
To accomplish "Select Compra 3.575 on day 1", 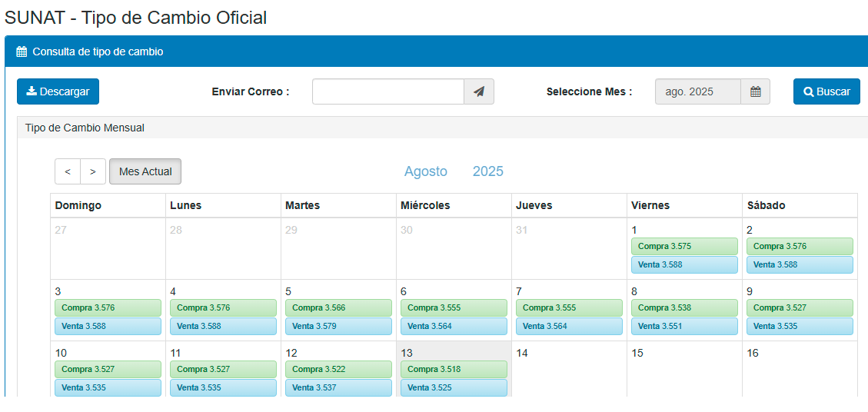I will [x=685, y=247].
